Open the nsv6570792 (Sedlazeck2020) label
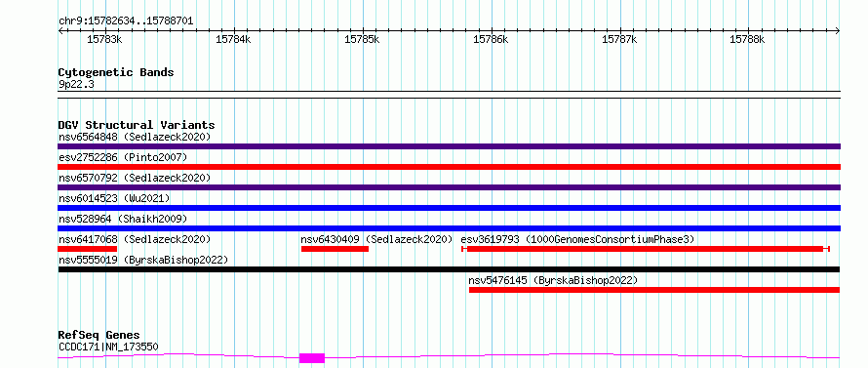868x368 pixels. coord(135,178)
